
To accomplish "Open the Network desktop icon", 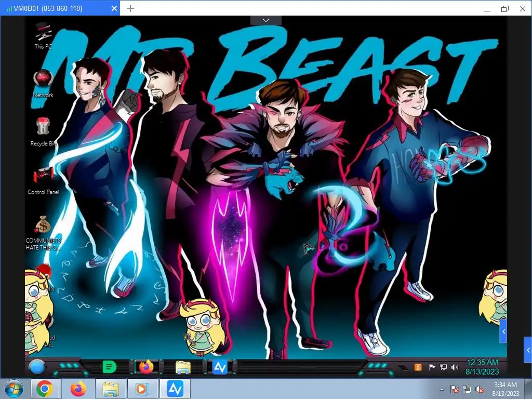I will click(43, 84).
